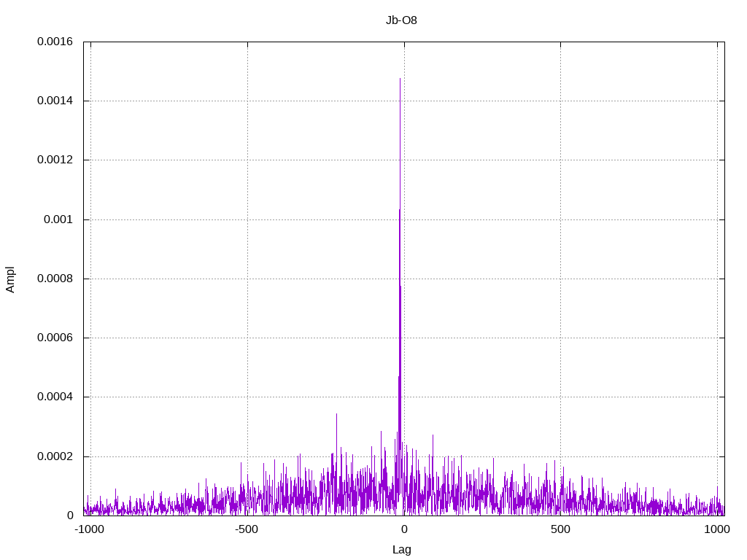Screen dimensions: 747x560
Task: Click the x-axis tick label -1000
Action: click(x=89, y=529)
